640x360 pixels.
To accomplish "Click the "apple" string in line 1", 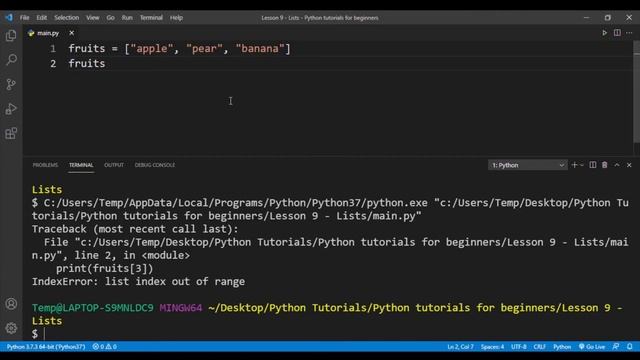I will tap(152, 49).
